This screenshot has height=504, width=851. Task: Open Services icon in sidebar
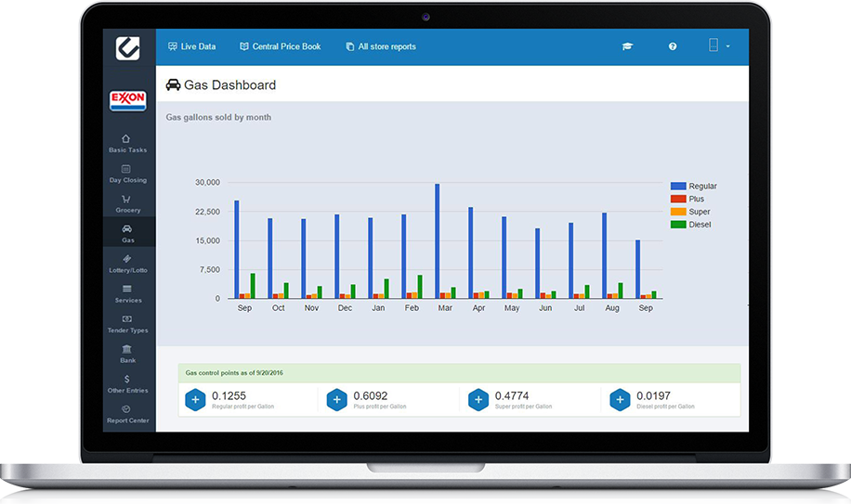[x=126, y=289]
